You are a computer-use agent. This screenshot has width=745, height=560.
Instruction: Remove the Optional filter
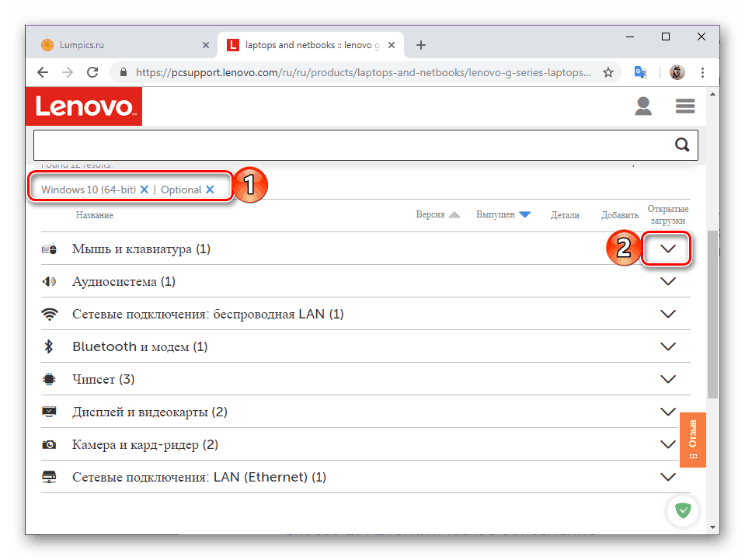tap(210, 190)
